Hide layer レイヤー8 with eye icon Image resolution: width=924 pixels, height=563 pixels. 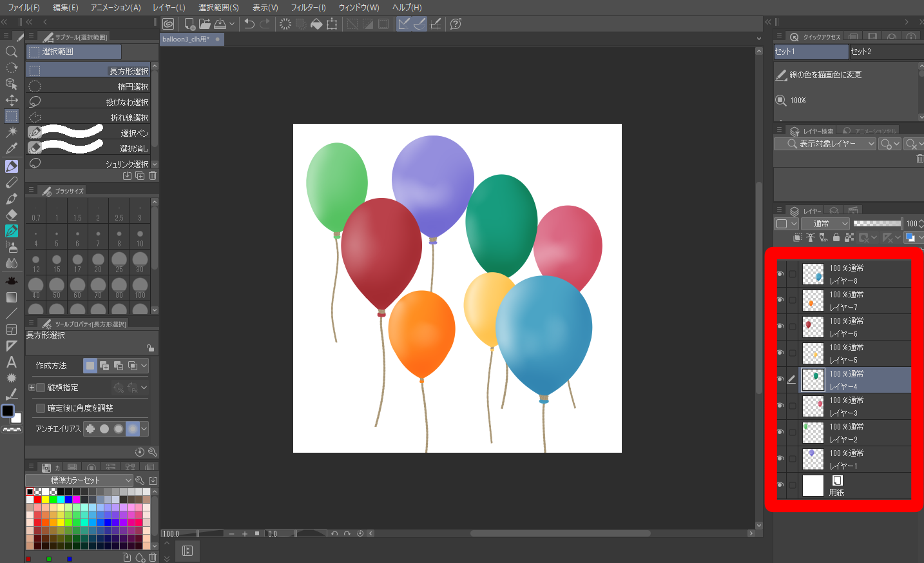tap(780, 274)
